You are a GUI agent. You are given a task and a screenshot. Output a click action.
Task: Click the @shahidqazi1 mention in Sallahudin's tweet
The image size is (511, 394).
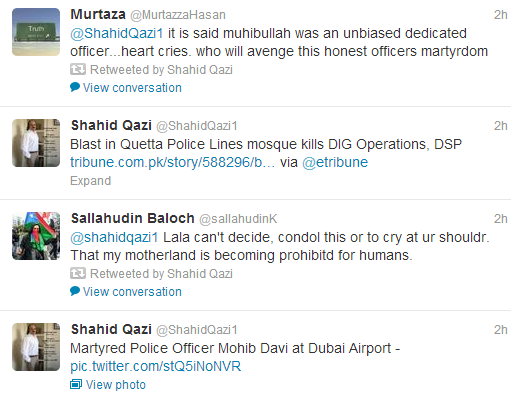(x=114, y=237)
